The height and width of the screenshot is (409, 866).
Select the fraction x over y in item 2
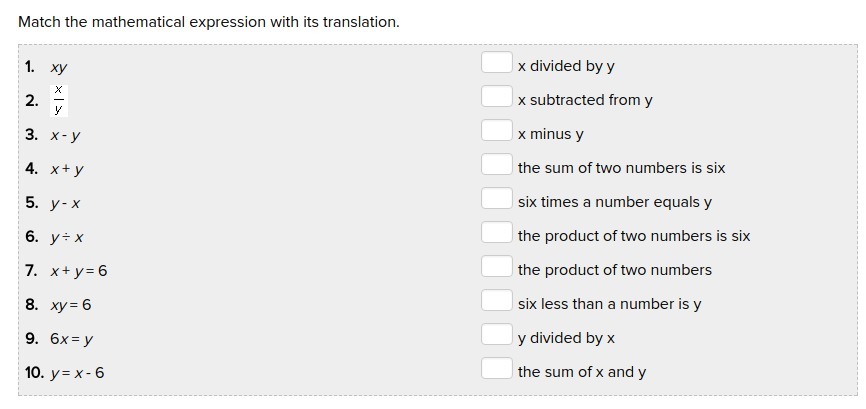(x=59, y=100)
